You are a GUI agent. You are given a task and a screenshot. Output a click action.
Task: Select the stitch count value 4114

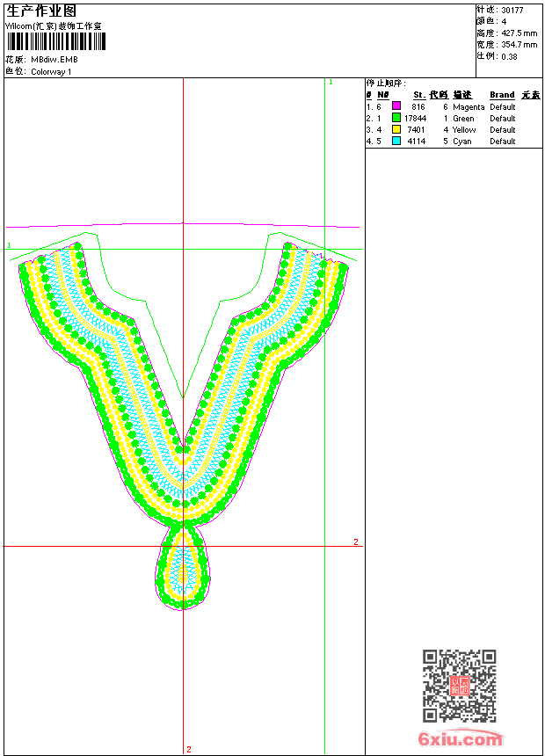417,142
